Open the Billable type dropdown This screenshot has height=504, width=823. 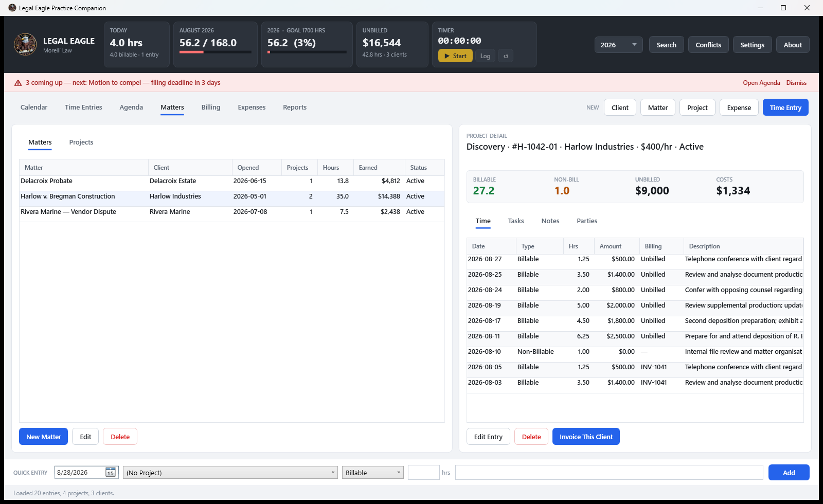pos(373,473)
